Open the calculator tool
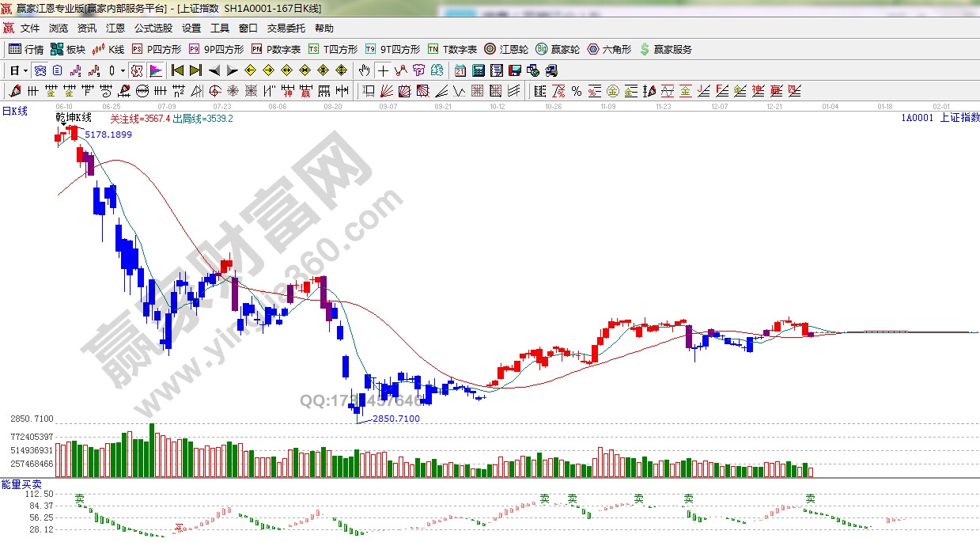 [478, 70]
